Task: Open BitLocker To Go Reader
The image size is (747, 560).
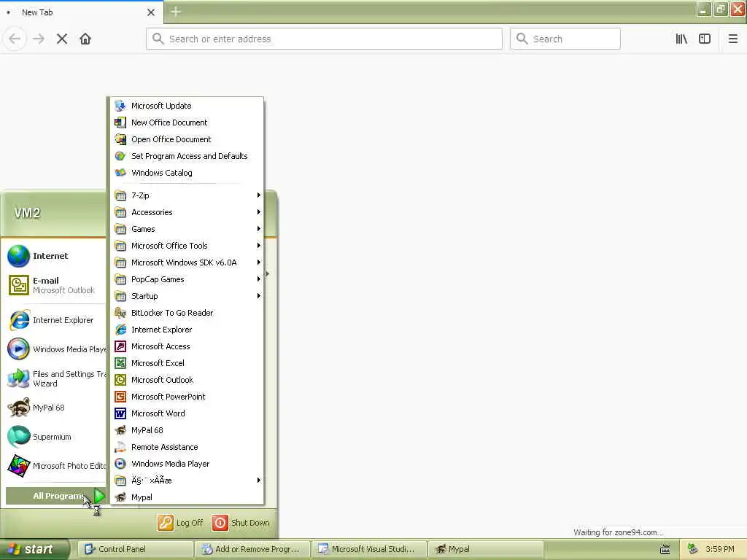Action: [x=187, y=313]
